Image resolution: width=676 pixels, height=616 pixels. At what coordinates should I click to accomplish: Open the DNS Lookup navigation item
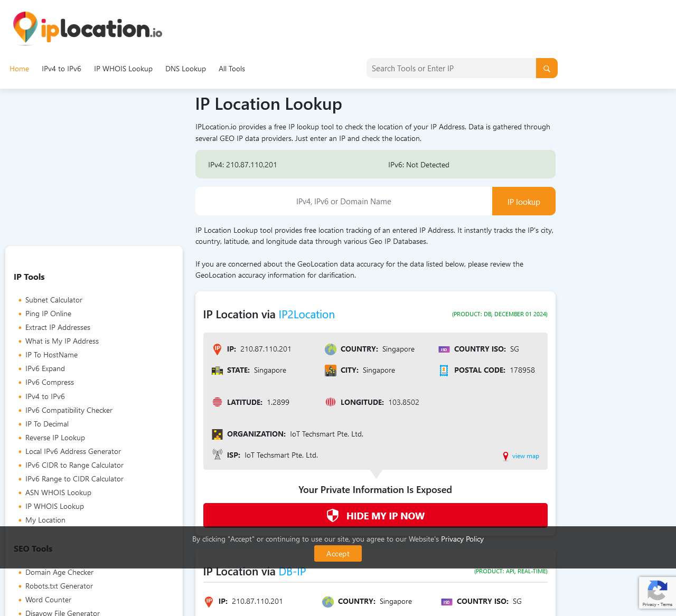coord(185,69)
